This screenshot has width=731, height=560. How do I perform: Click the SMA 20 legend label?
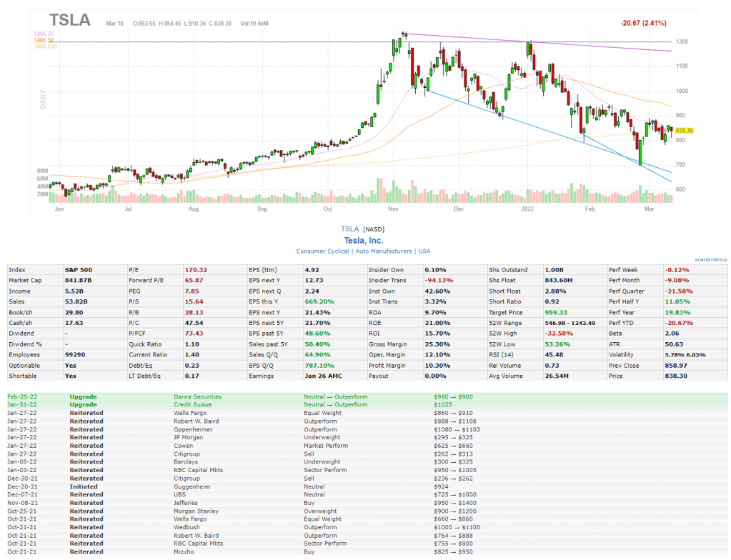pyautogui.click(x=43, y=34)
